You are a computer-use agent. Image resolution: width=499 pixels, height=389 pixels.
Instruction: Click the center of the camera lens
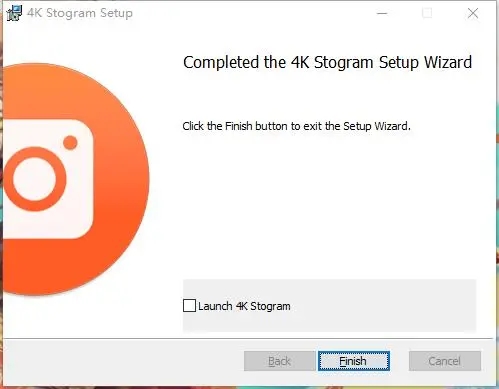(35, 179)
